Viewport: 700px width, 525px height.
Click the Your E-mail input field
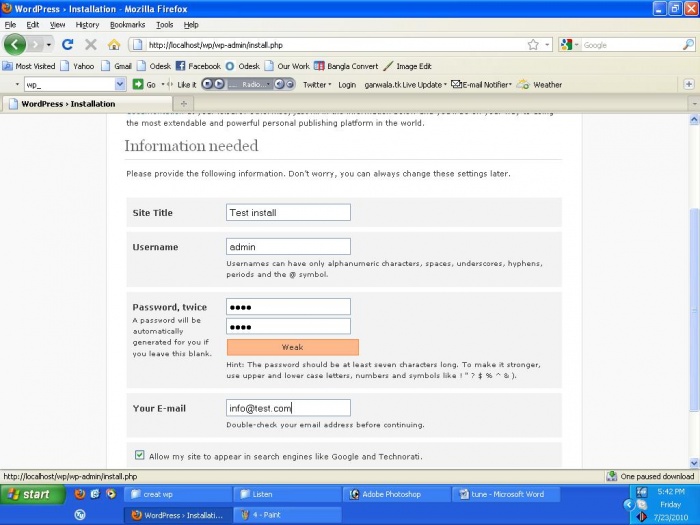point(288,408)
